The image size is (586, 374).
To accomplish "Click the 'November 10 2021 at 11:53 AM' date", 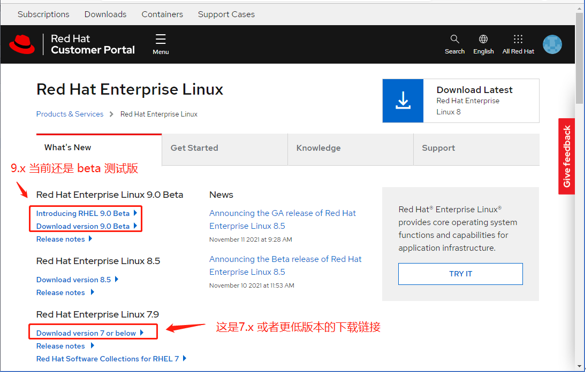I will click(x=252, y=285).
